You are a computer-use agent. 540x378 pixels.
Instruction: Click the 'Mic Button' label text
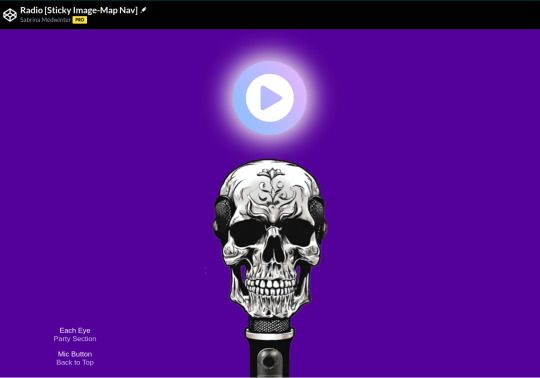[75, 354]
